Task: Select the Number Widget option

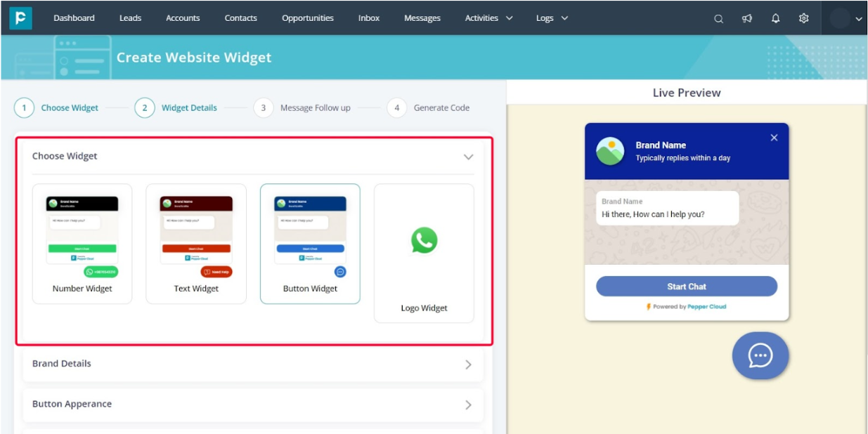Action: point(82,244)
